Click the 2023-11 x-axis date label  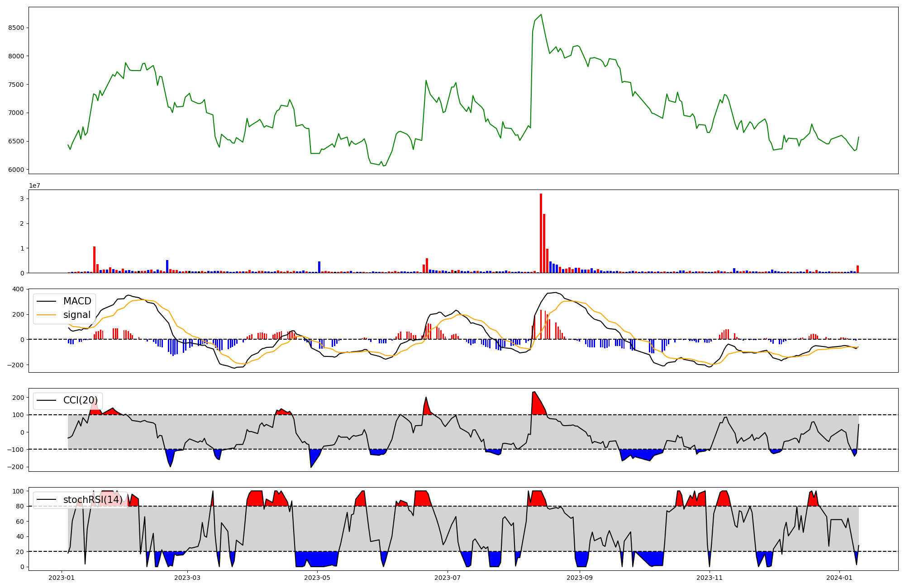pos(710,578)
